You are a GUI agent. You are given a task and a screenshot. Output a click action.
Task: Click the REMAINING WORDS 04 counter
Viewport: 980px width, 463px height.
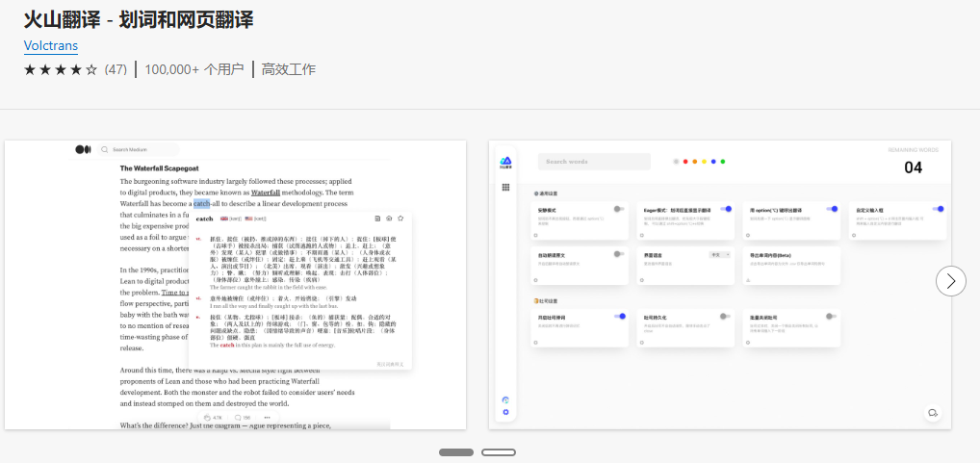[x=914, y=161]
